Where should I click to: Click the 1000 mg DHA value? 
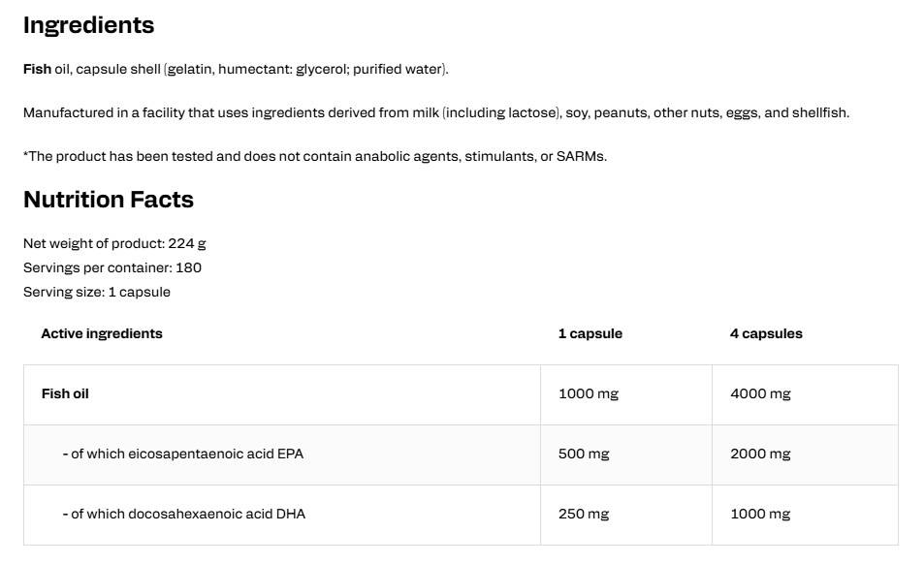coord(760,514)
